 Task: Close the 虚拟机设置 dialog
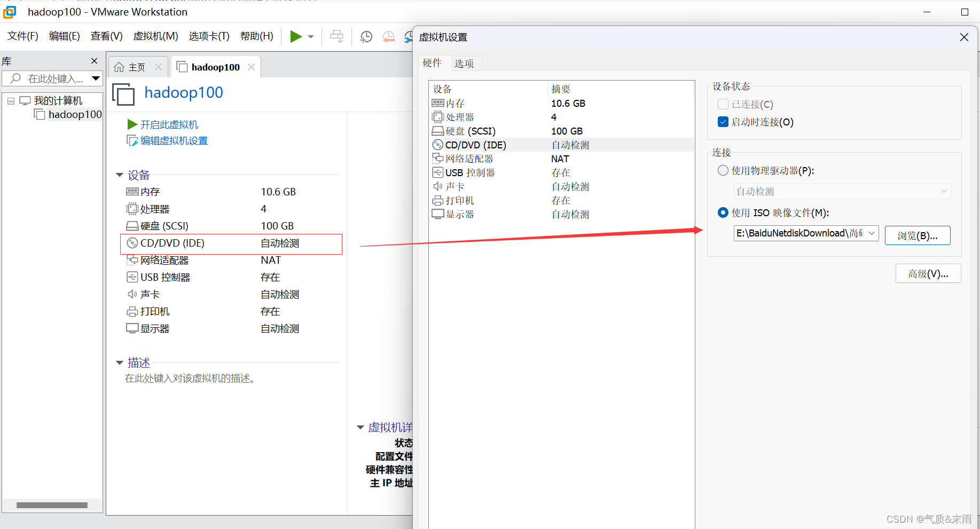coord(964,37)
